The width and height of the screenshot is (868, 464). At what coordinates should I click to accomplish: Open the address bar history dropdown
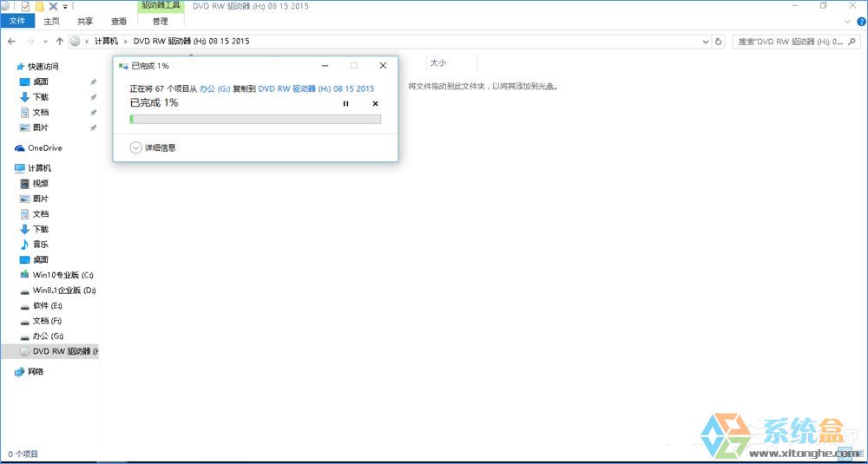tap(705, 42)
